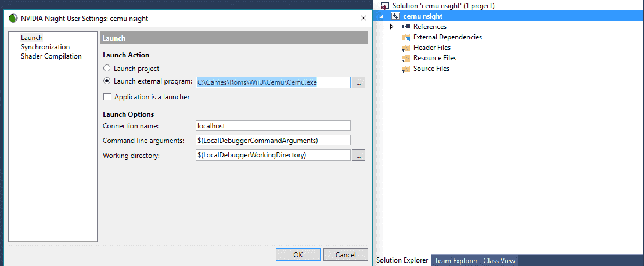Click the Header Files filter icon

point(406,48)
